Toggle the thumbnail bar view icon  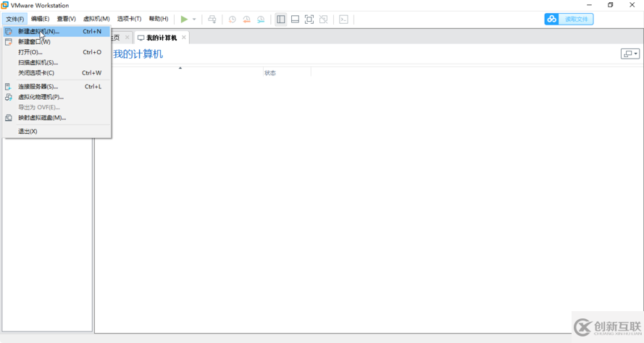pos(295,20)
